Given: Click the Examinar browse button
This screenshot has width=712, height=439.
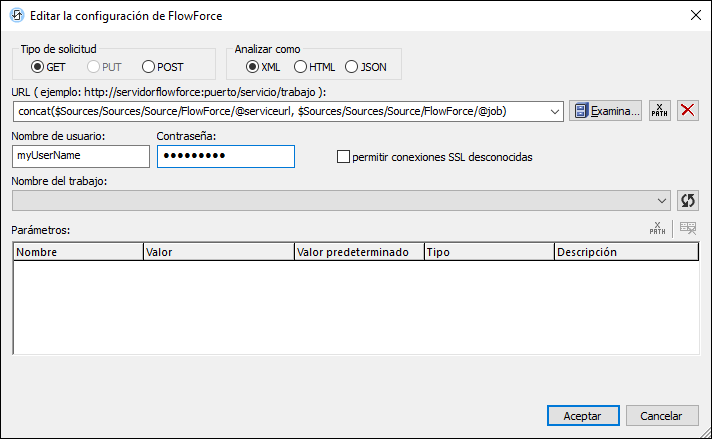Looking at the screenshot, I should (606, 111).
